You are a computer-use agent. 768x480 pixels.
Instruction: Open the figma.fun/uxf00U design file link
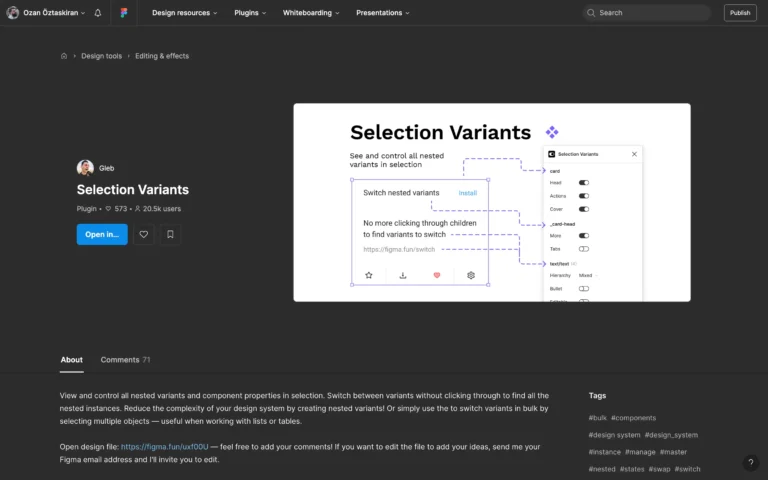165,447
